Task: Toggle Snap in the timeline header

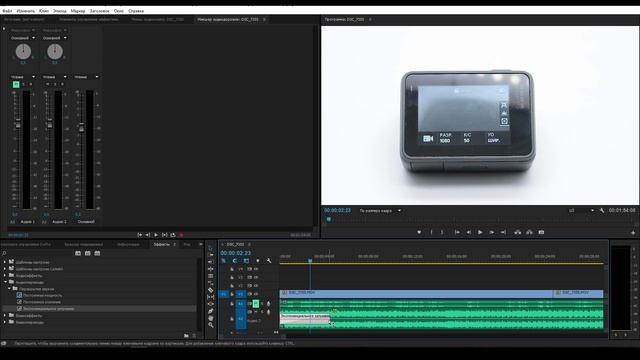Action: tap(235, 260)
